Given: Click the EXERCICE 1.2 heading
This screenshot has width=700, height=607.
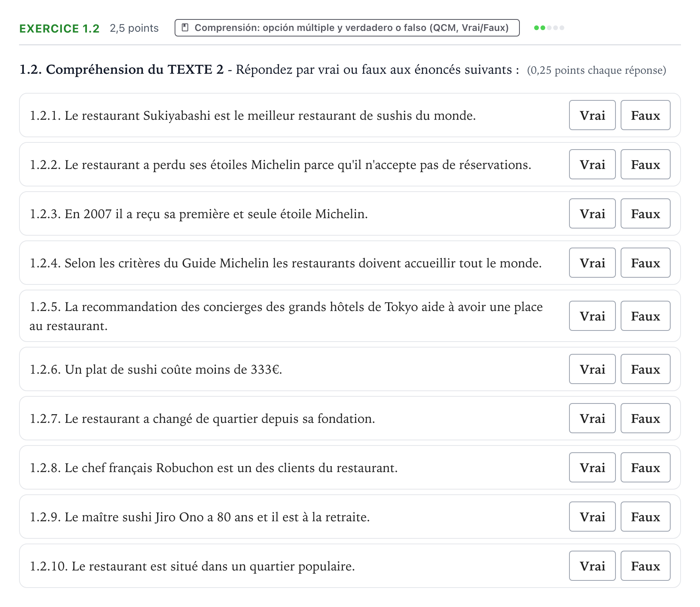Looking at the screenshot, I should click(x=60, y=29).
